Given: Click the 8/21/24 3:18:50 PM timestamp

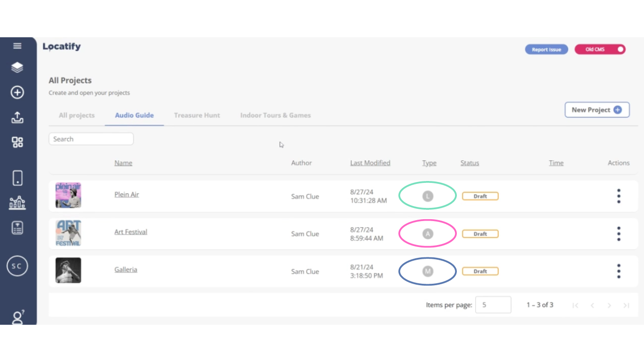Looking at the screenshot, I should tap(367, 271).
